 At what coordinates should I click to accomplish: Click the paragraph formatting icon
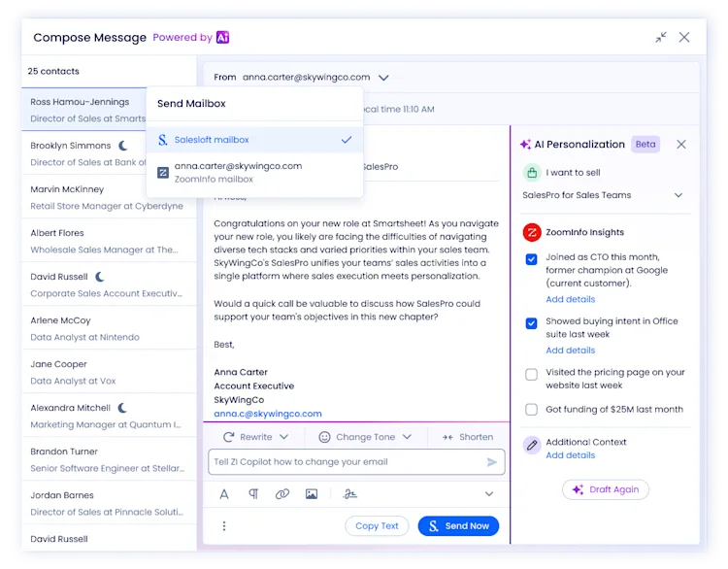[253, 494]
